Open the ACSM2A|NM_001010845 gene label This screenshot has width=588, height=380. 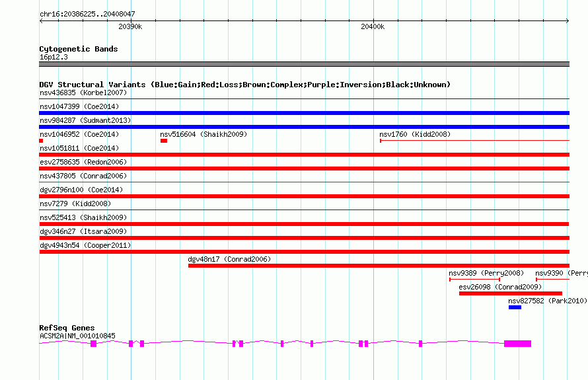[77, 336]
